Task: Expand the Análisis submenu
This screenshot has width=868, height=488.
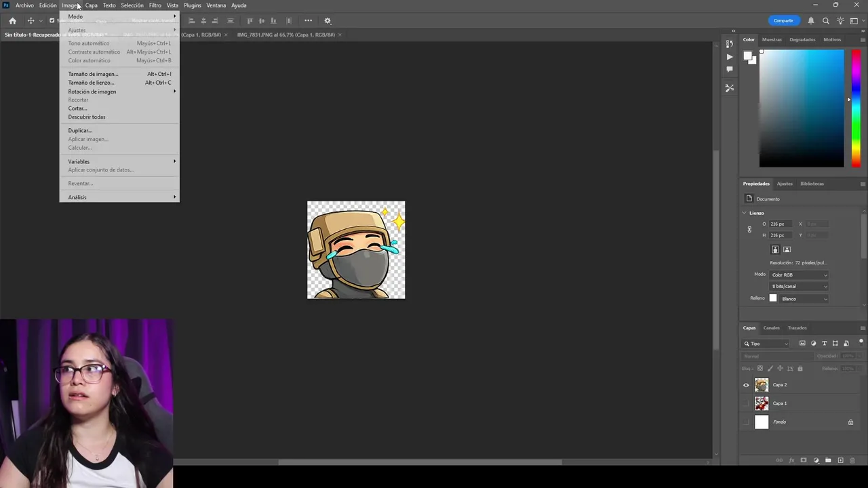Action: (x=119, y=197)
